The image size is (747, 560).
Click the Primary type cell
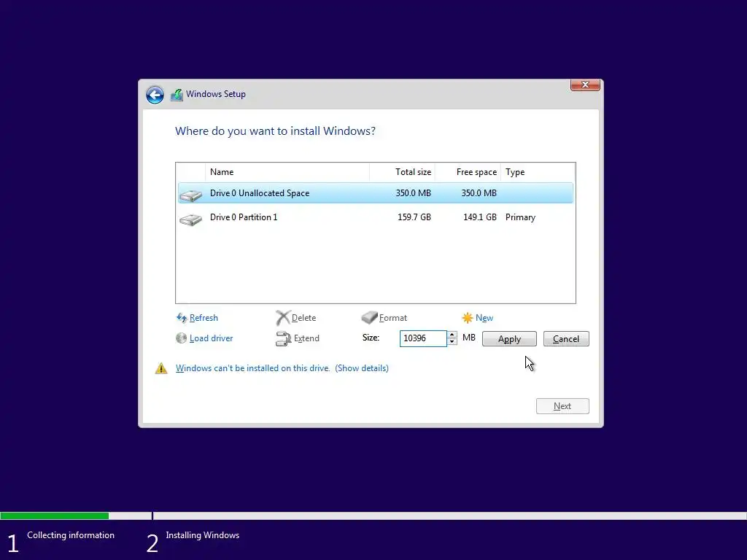pos(520,217)
